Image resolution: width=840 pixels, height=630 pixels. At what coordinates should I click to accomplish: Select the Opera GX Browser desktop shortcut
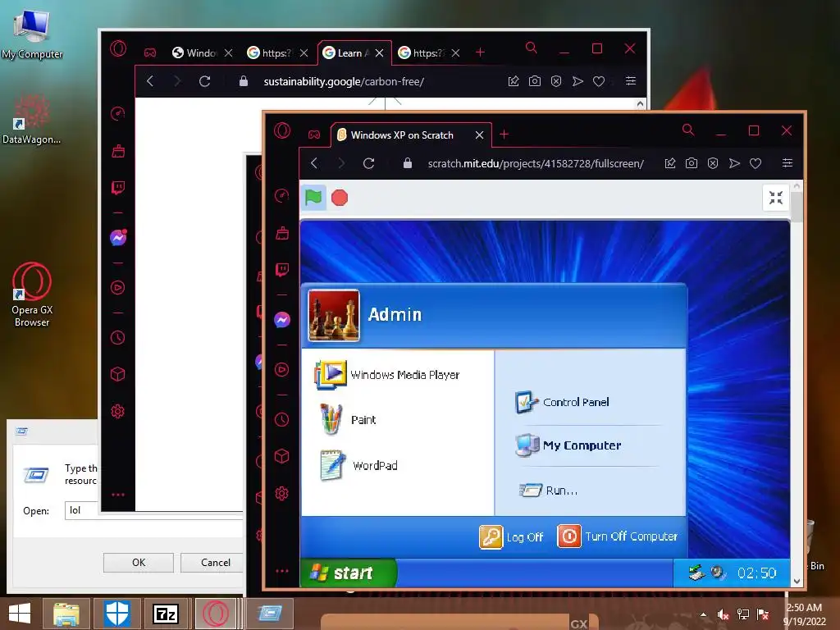(32, 294)
